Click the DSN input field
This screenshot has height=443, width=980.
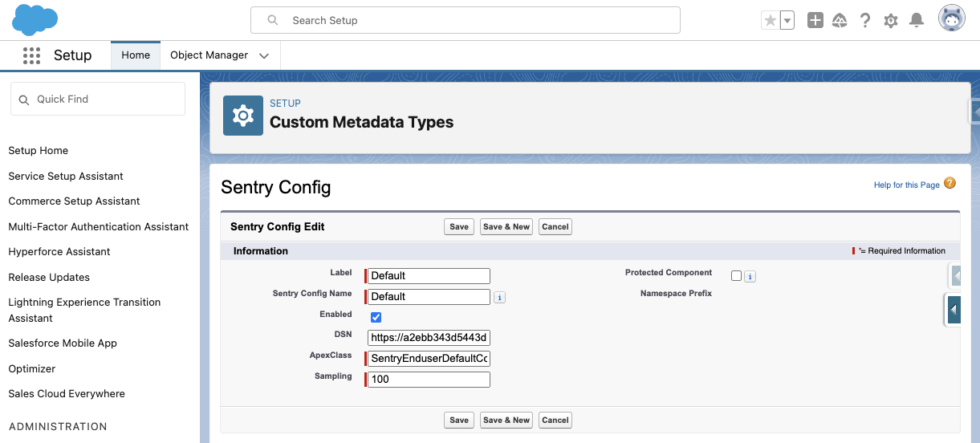point(429,338)
